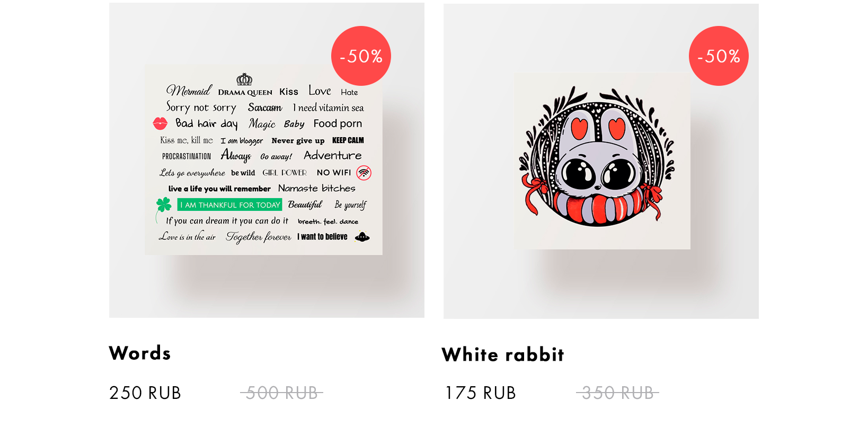Viewport: 868px width, 445px height.
Task: Open the White rabbit product title
Action: (503, 354)
